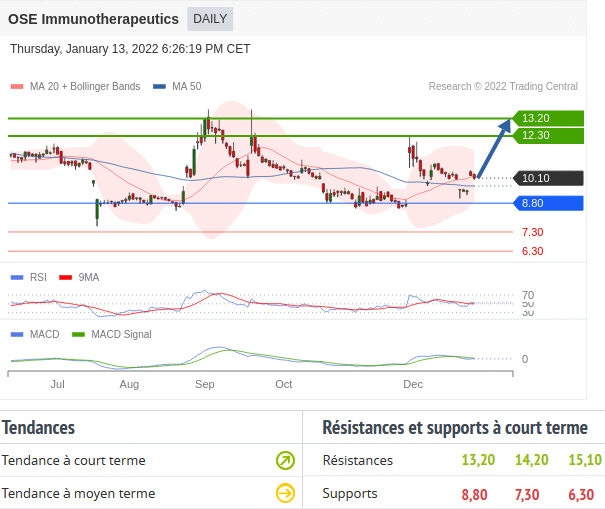Screen dimensions: 605x509
Task: Click the Dec axis label
Action: coord(413,384)
